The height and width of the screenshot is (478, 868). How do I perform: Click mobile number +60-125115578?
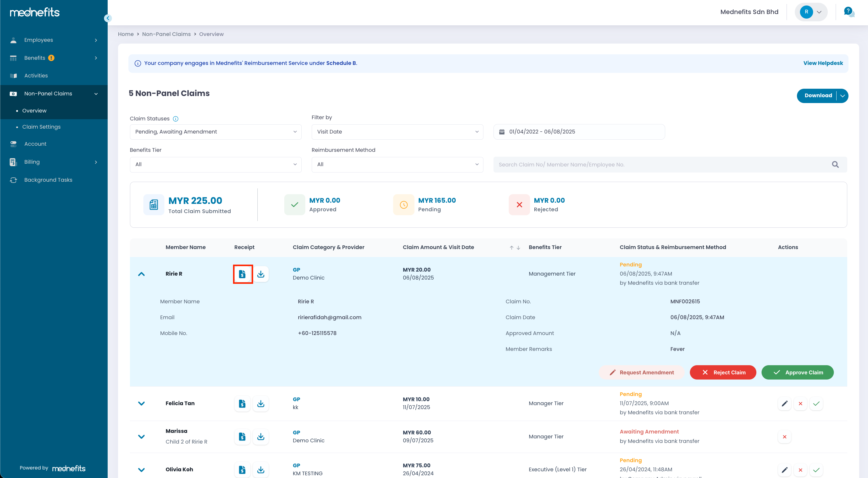[317, 333]
